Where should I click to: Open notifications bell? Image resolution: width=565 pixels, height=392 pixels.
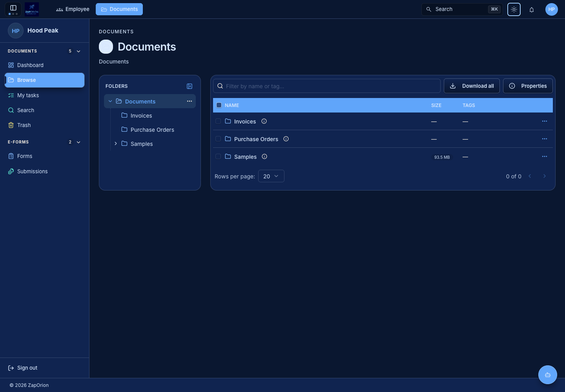(532, 9)
